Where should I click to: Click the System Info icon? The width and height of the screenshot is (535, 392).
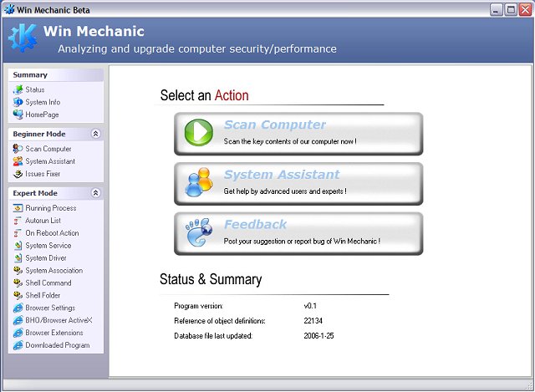[x=18, y=102]
